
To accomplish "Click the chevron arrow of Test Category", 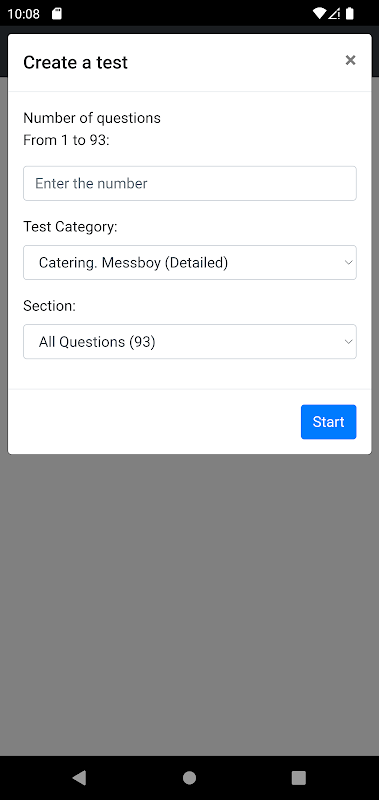I will [x=348, y=262].
